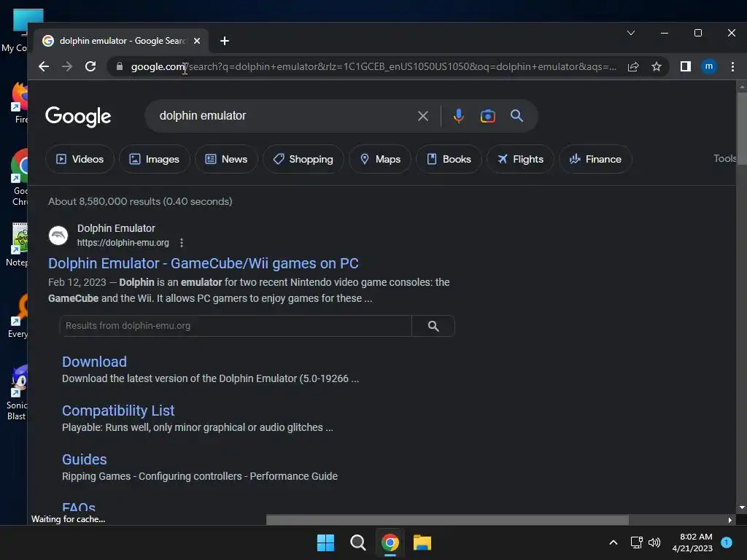Share this page via the share icon

click(633, 66)
